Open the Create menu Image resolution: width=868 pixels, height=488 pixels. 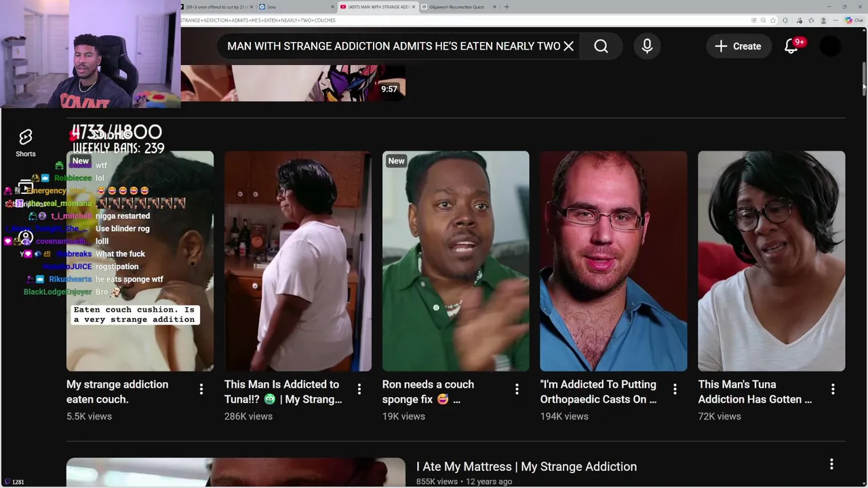tap(738, 46)
